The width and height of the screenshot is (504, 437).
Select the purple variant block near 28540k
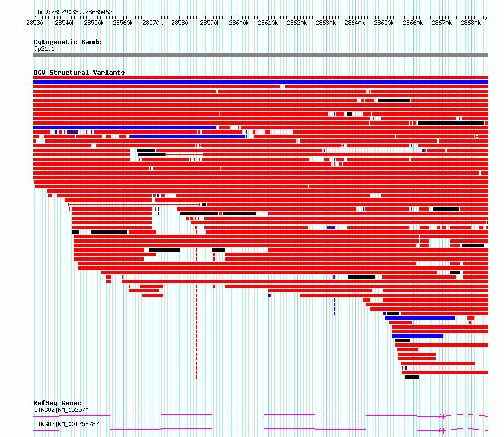point(72,132)
